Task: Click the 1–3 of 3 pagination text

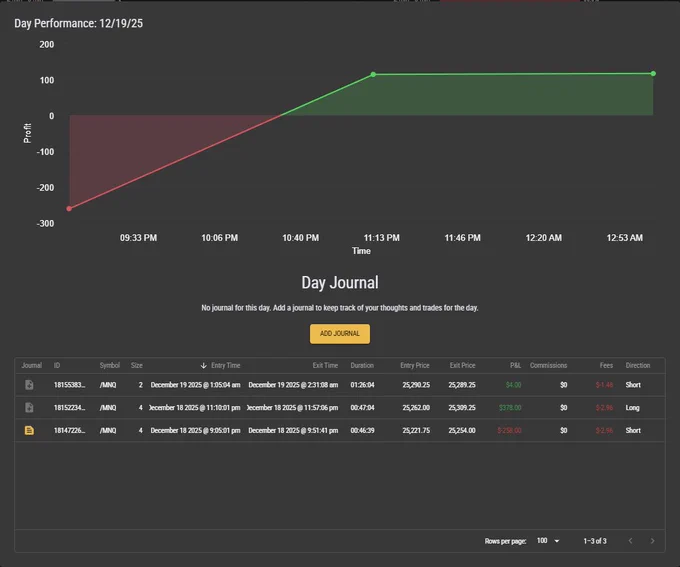Action: pyautogui.click(x=595, y=541)
